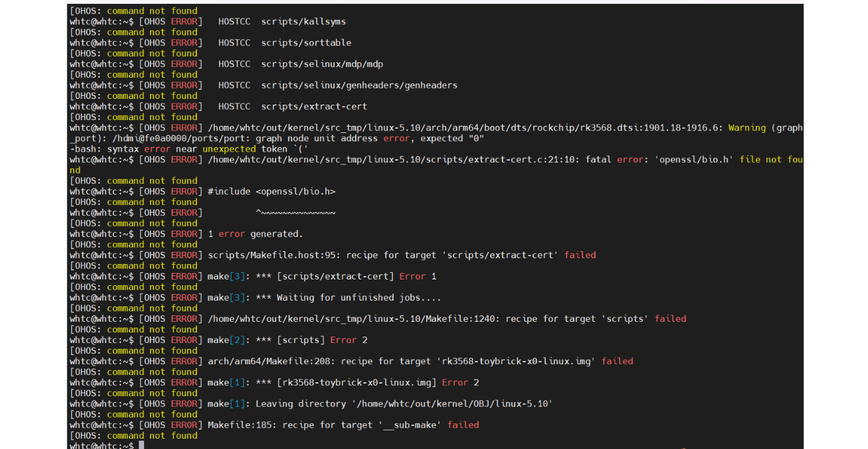Click the bash syntax error line
This screenshot has width=868, height=449.
(188, 149)
